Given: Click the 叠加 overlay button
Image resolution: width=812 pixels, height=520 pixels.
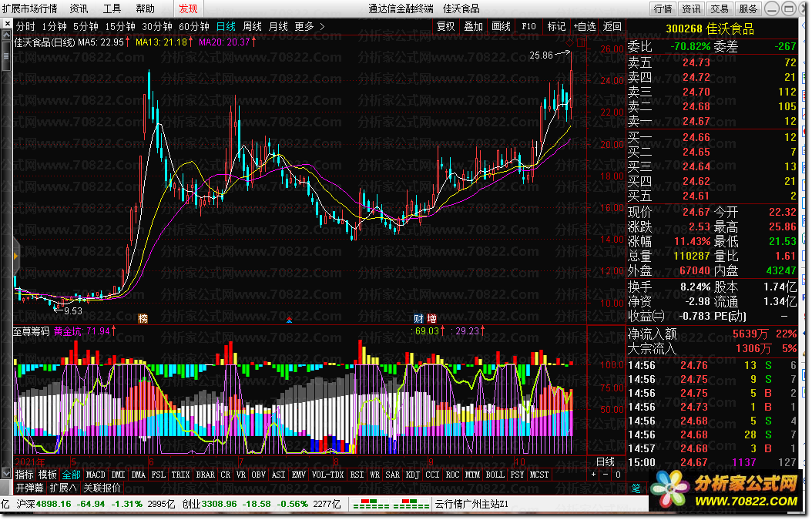Looking at the screenshot, I should click(x=473, y=26).
